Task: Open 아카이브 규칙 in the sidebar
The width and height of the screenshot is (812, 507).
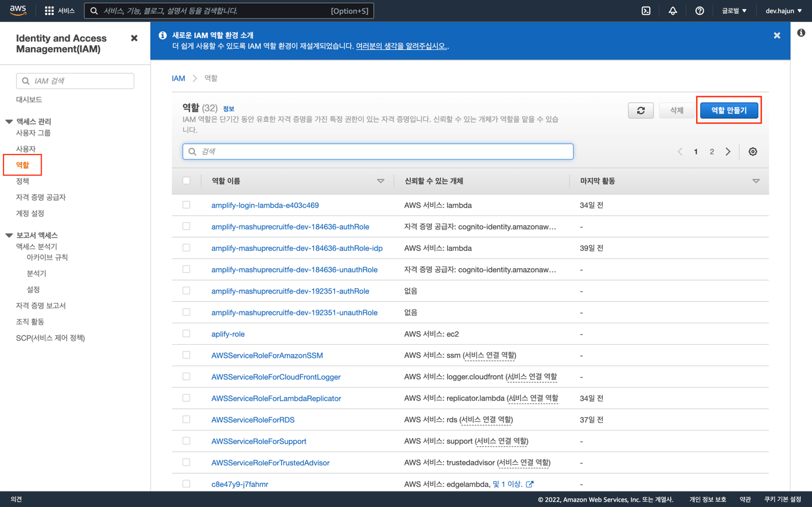Action: coord(48,257)
